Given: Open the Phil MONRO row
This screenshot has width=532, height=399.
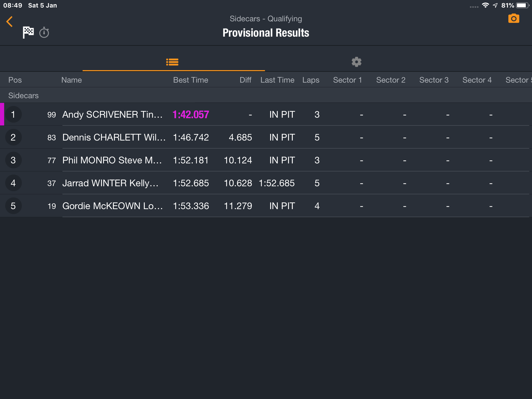Looking at the screenshot, I should coord(266,160).
